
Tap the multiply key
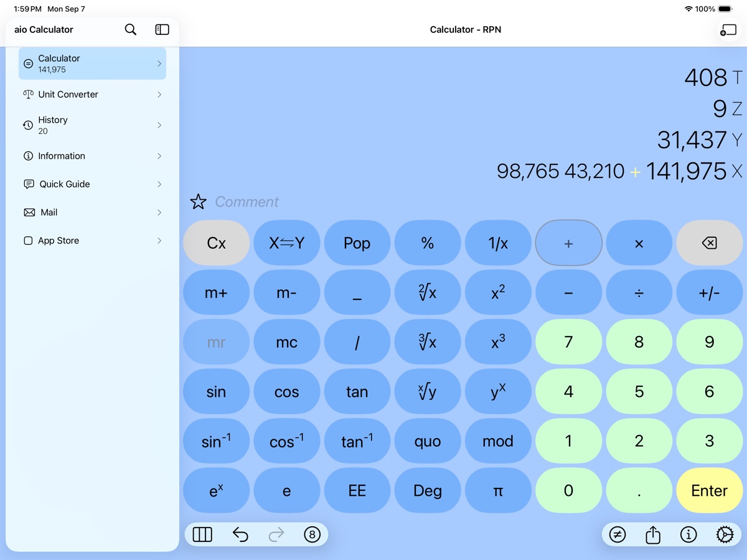[639, 243]
